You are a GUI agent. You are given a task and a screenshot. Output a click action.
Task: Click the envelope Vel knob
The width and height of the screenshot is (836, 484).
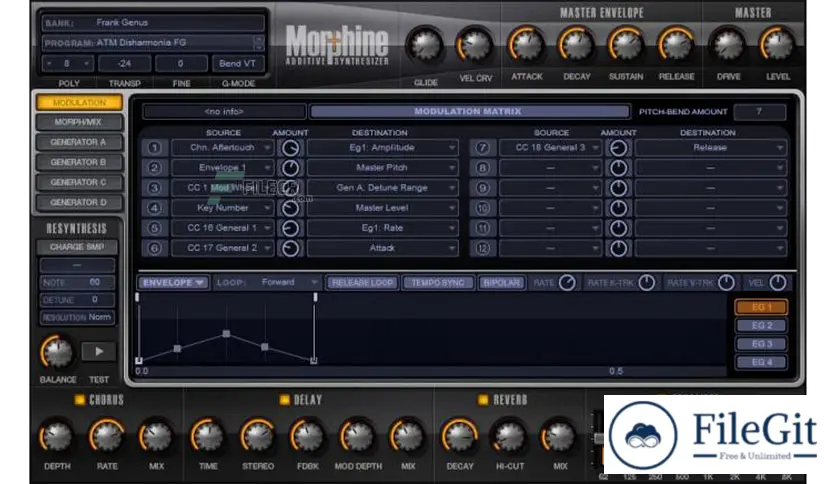click(x=778, y=283)
